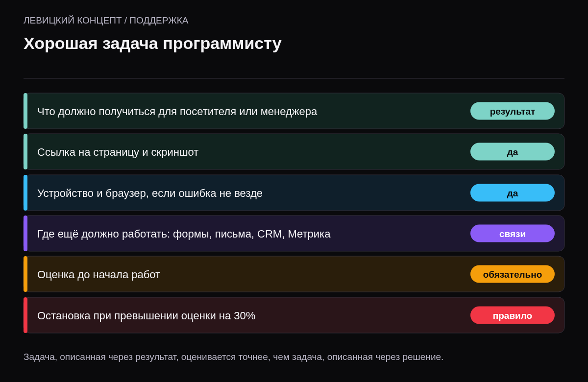Select the row 'Где ещё должно работать: формы, письма, CRM, Метрика'
Viewport: 588px width, 382px height.
point(294,234)
